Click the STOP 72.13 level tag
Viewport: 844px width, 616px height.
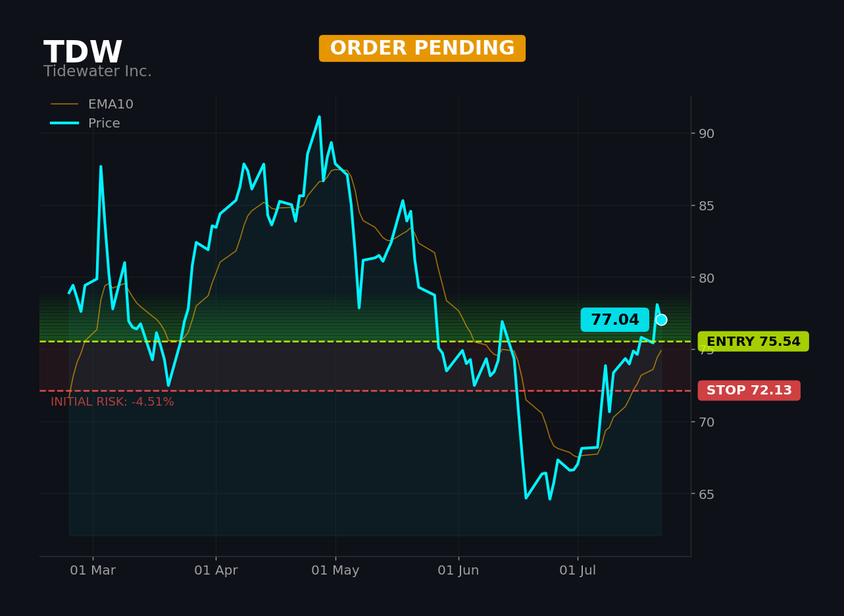tap(749, 391)
